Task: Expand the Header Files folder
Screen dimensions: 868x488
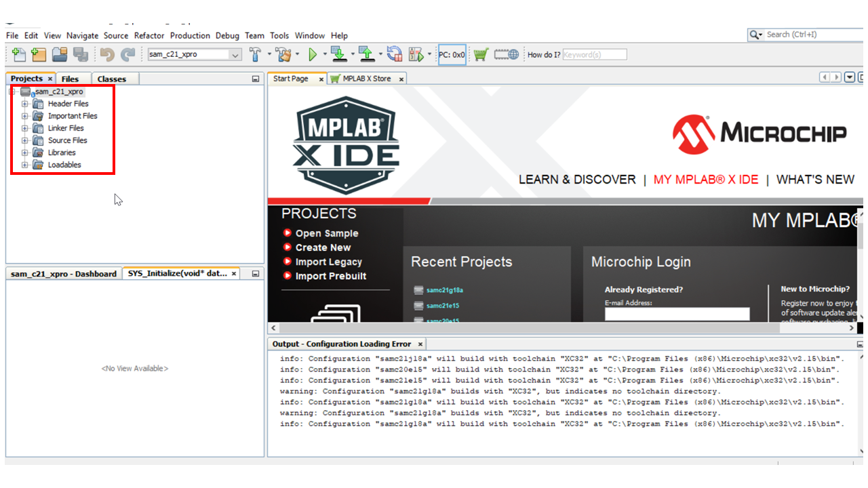Action: click(x=25, y=104)
